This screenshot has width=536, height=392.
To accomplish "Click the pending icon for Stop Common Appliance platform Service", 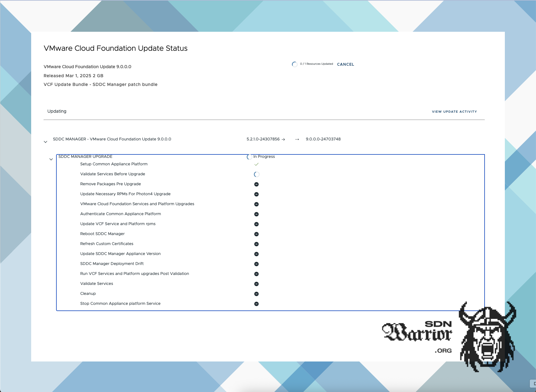I will [x=256, y=304].
